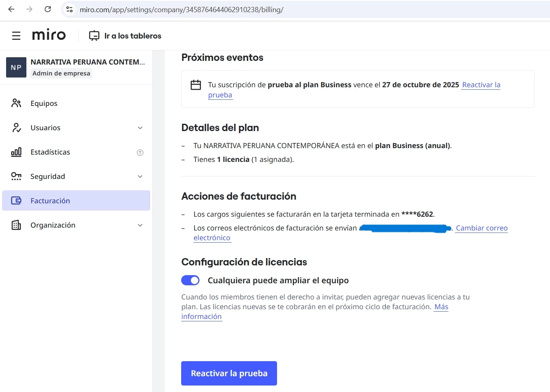Image resolution: width=550 pixels, height=392 pixels.
Task: Click the Organización building icon
Action: pyautogui.click(x=16, y=225)
